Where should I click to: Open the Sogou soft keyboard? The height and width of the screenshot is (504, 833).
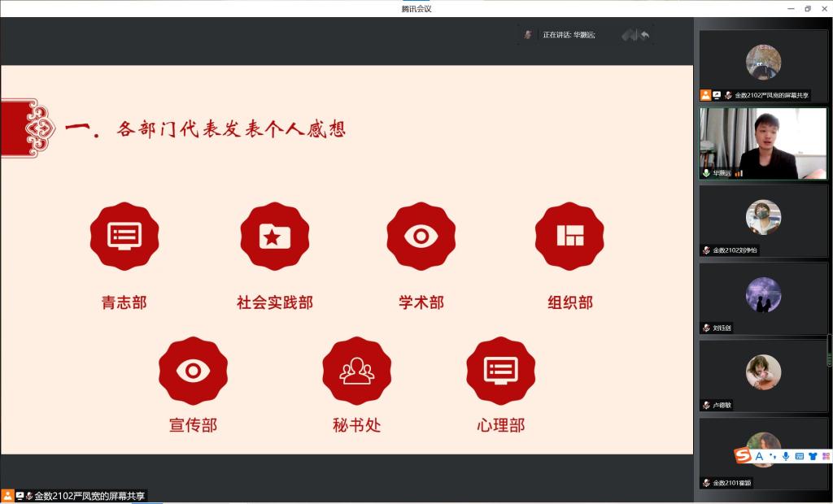(x=799, y=457)
